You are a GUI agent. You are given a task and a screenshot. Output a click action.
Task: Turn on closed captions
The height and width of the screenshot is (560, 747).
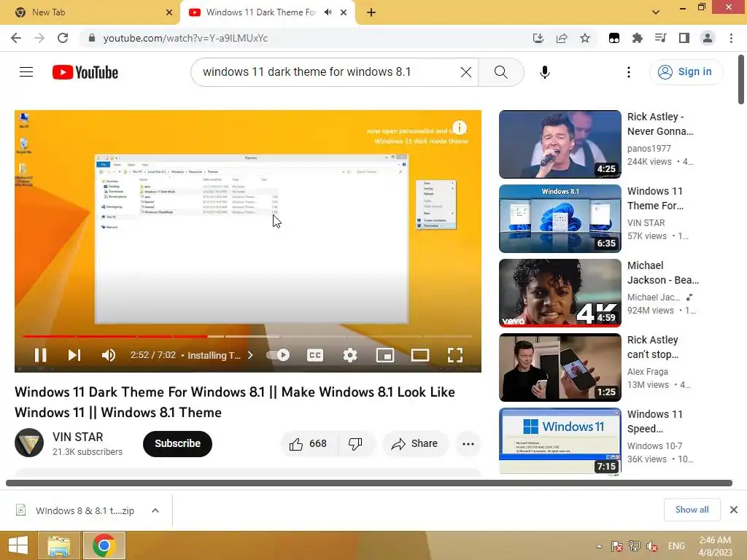coord(315,355)
